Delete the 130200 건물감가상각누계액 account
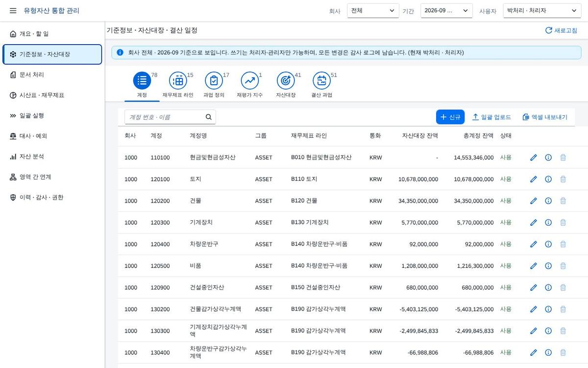 (x=563, y=309)
